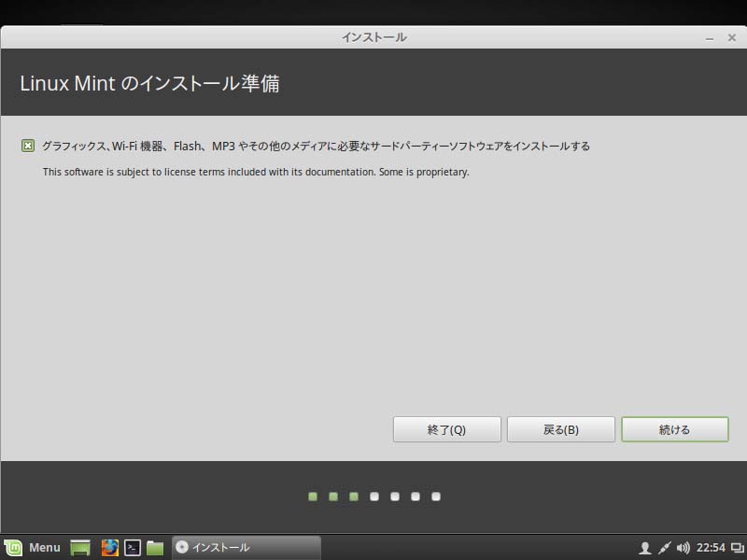Click the user account icon in system tray
Image resolution: width=747 pixels, height=560 pixels.
click(645, 548)
